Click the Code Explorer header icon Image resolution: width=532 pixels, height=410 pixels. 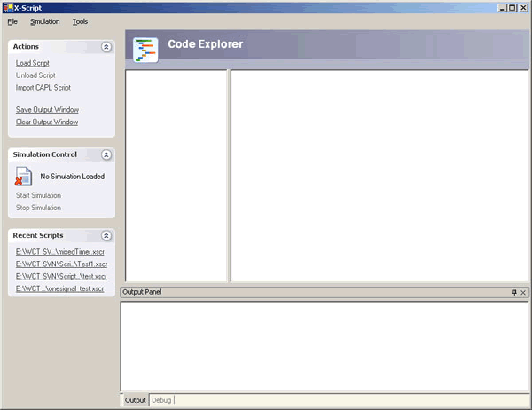(x=145, y=50)
